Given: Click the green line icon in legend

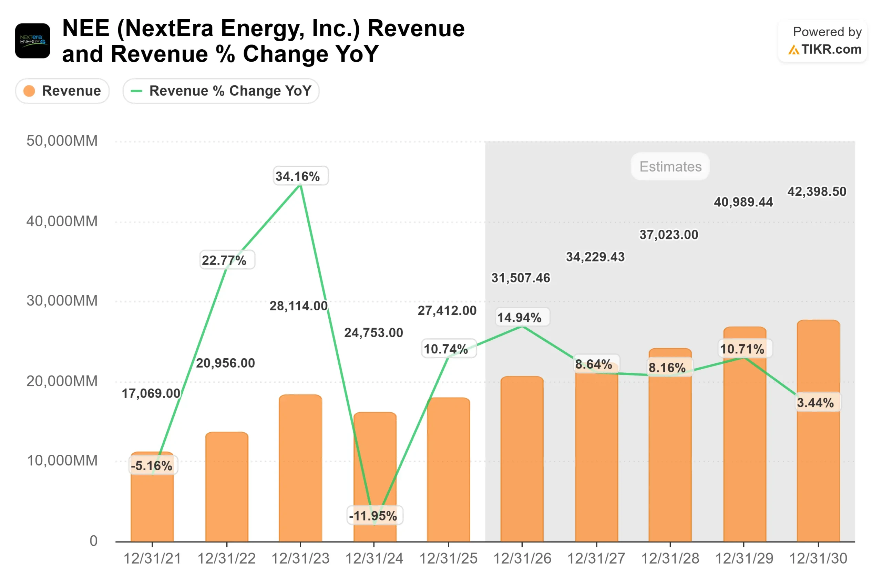Looking at the screenshot, I should click(136, 91).
